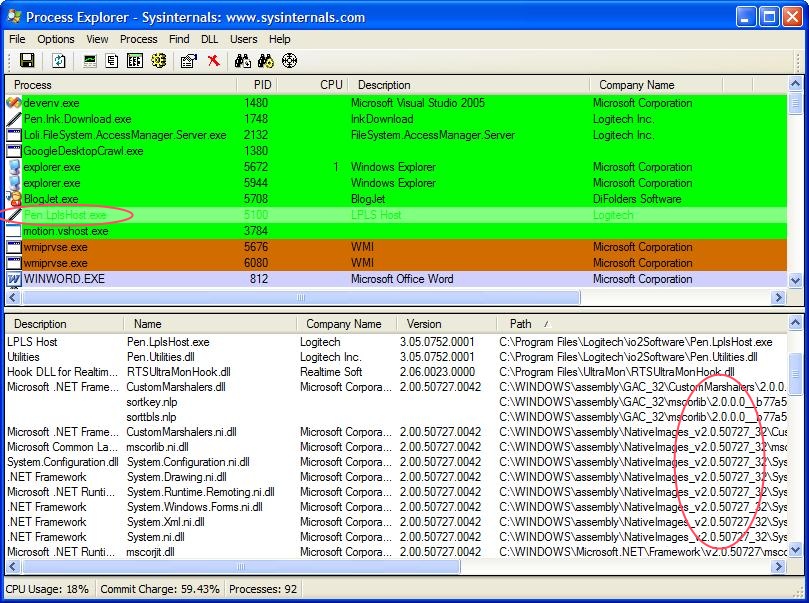Sort processes by the PID column header
809x603 pixels.
[x=257, y=85]
